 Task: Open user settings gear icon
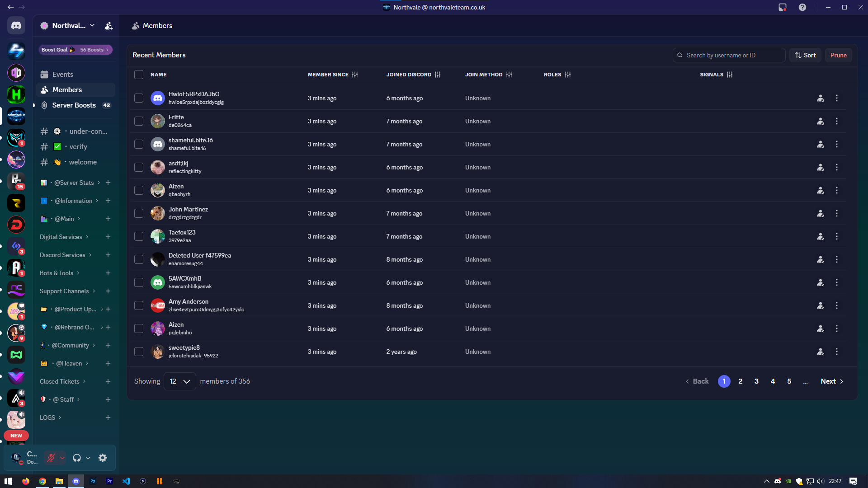pyautogui.click(x=103, y=458)
